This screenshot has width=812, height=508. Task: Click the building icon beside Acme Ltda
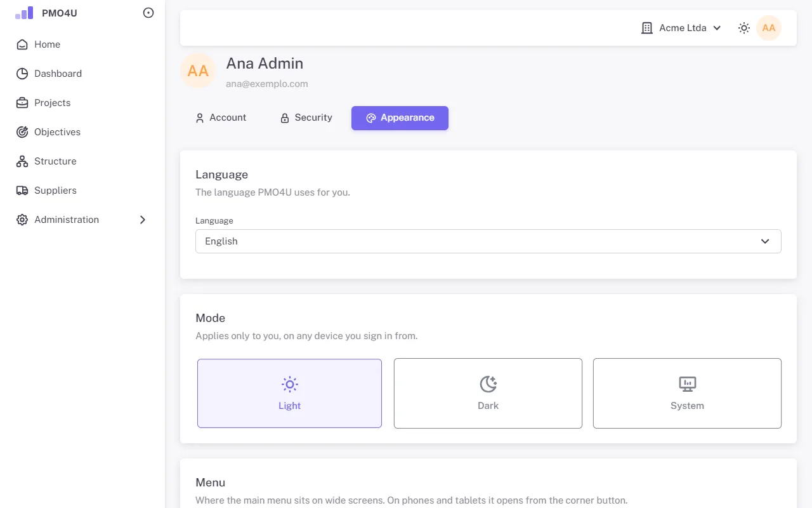tap(647, 28)
